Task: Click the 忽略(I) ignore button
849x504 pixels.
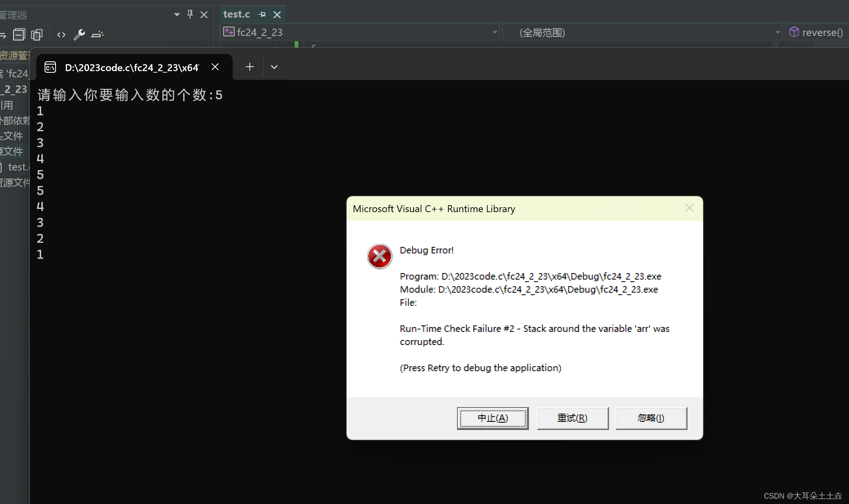Action: tap(651, 418)
